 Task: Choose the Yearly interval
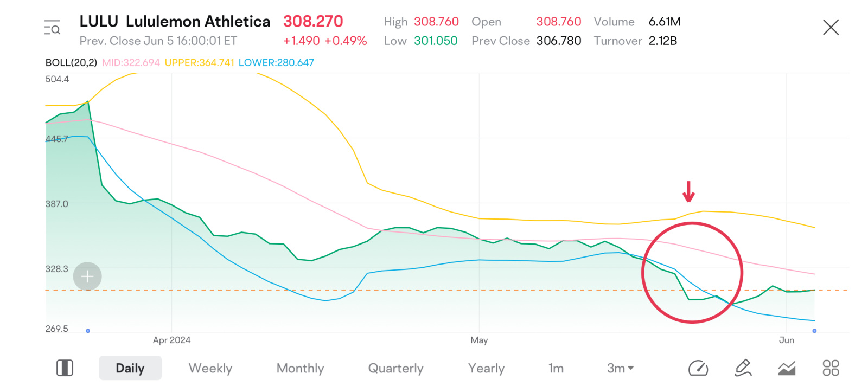click(x=486, y=368)
